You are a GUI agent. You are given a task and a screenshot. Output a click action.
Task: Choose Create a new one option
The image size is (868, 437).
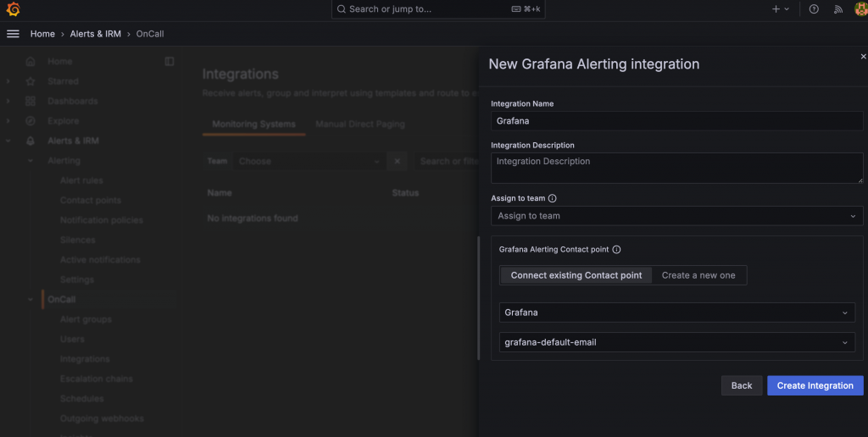(698, 275)
